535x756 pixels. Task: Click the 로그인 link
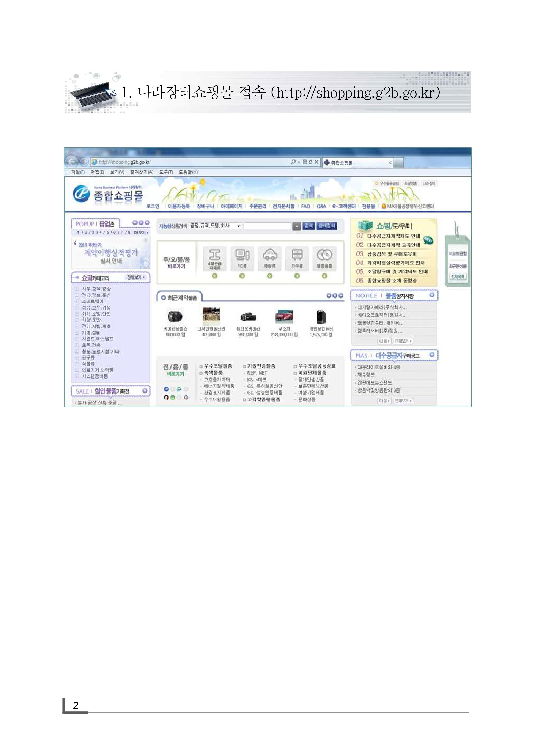pos(153,206)
